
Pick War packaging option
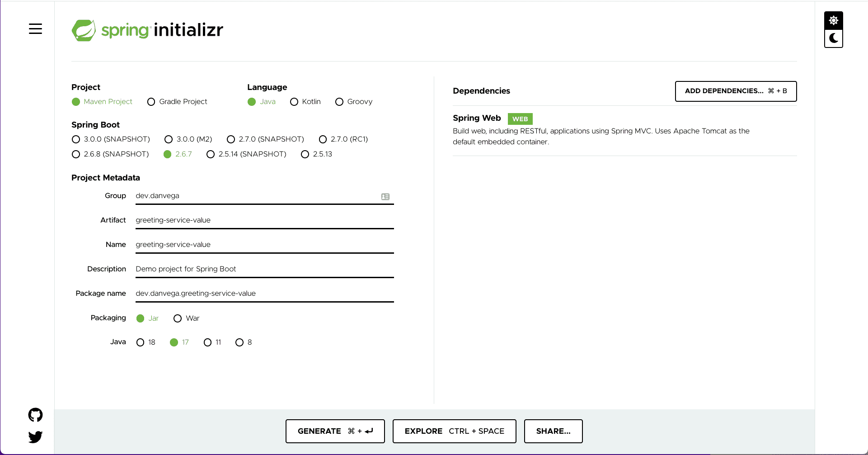pyautogui.click(x=178, y=318)
